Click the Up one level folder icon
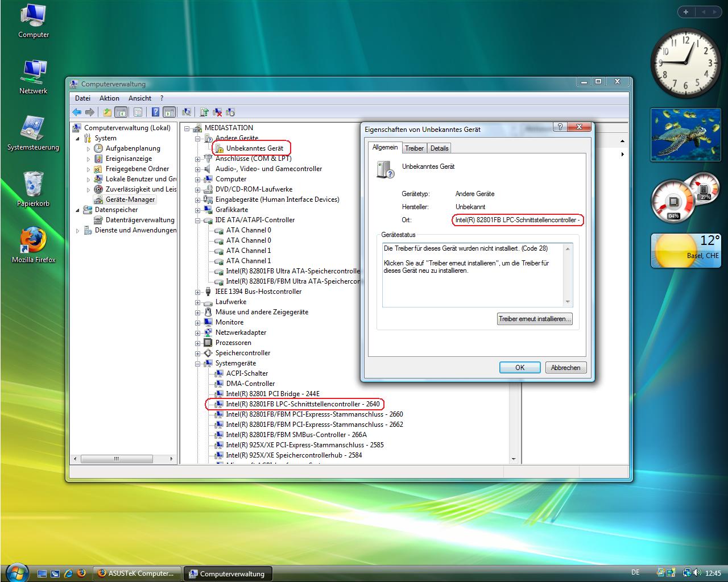 [x=107, y=113]
